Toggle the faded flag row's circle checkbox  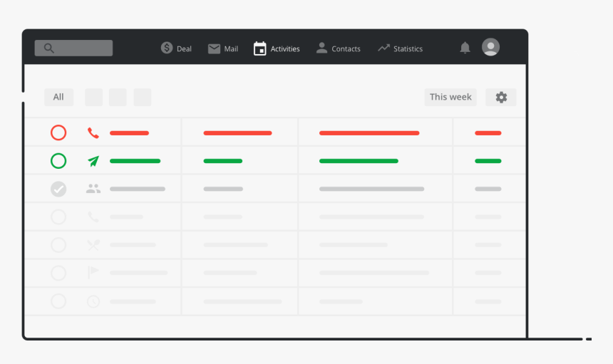(x=58, y=273)
